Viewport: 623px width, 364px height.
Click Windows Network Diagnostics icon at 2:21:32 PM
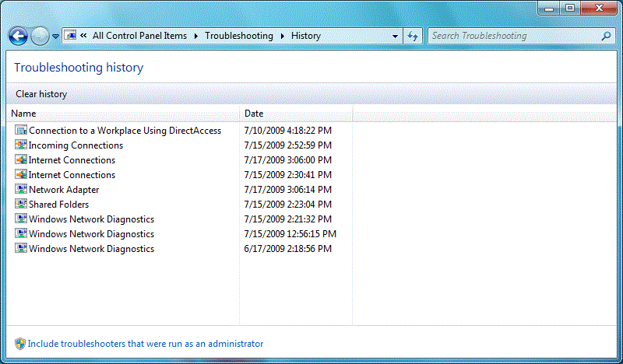click(x=21, y=219)
